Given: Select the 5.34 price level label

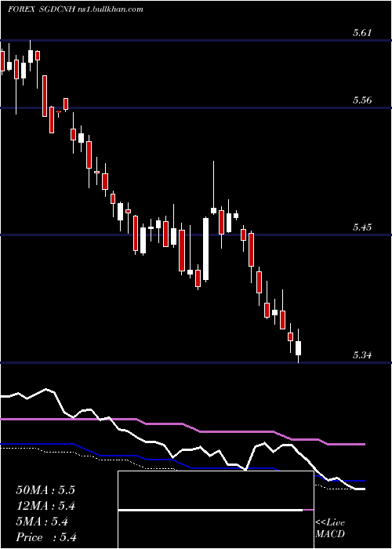Looking at the screenshot, I should 362,356.
